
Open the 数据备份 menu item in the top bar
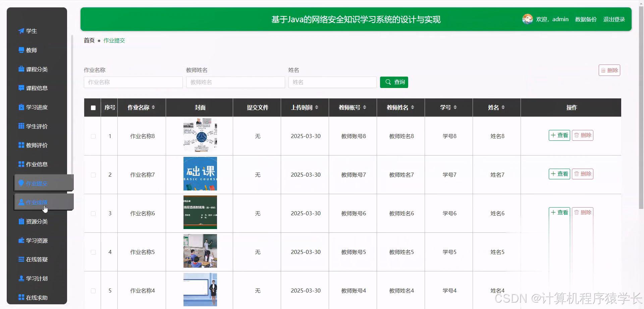point(585,19)
